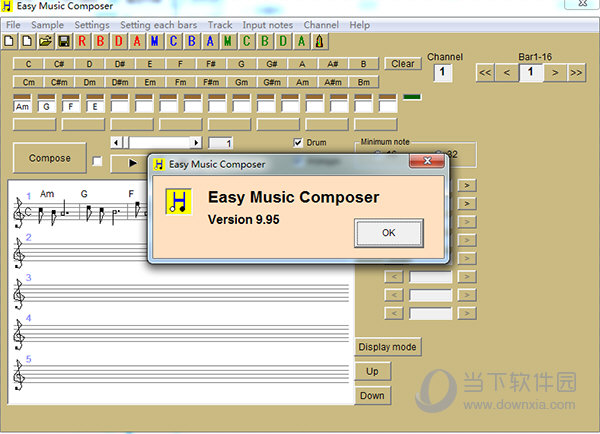Click OK in the version dialog
600x434 pixels.
[x=389, y=233]
